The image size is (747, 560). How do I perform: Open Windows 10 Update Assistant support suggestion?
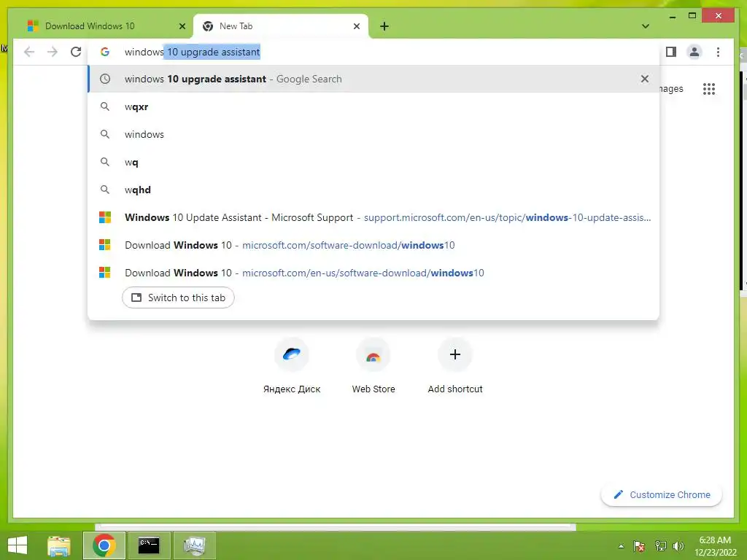tap(374, 217)
